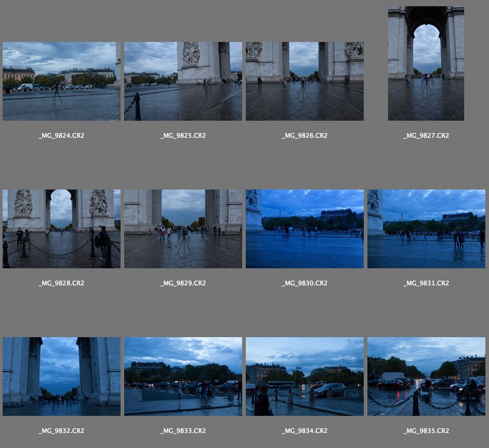Select the _MG_9833.CR2 filename caption
Screen dimensions: 489x448
point(183,431)
